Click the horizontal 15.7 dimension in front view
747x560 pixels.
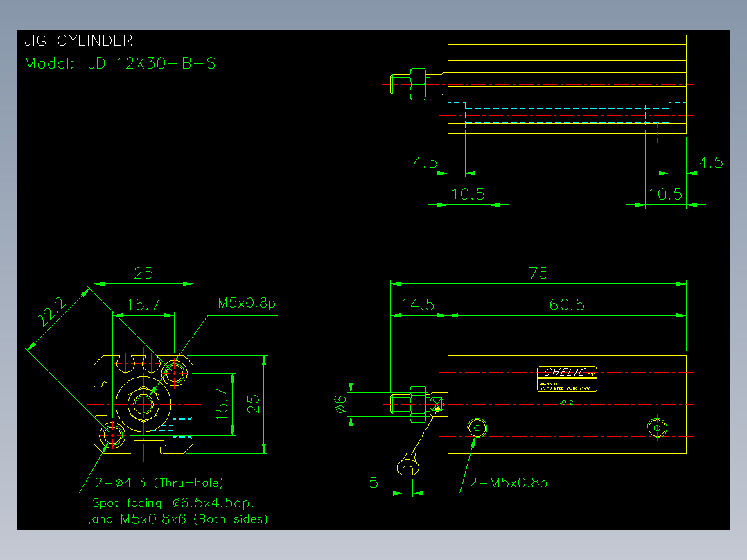click(x=143, y=304)
